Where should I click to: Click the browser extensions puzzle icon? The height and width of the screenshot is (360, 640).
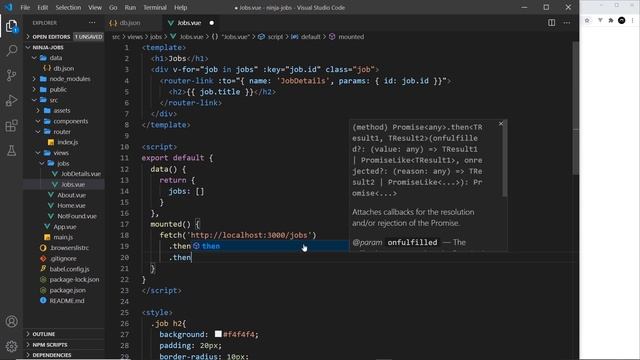coord(611,20)
